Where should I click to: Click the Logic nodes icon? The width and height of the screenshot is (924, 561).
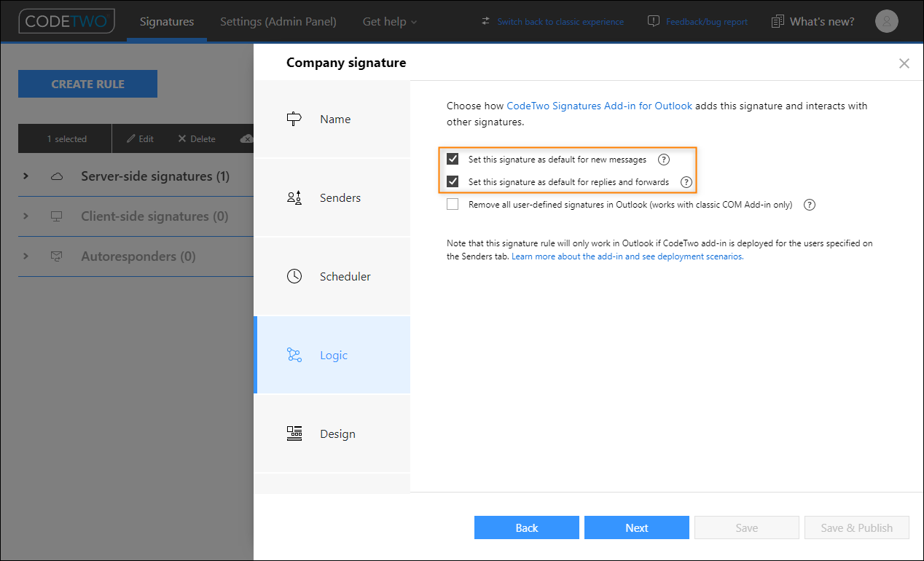point(294,355)
